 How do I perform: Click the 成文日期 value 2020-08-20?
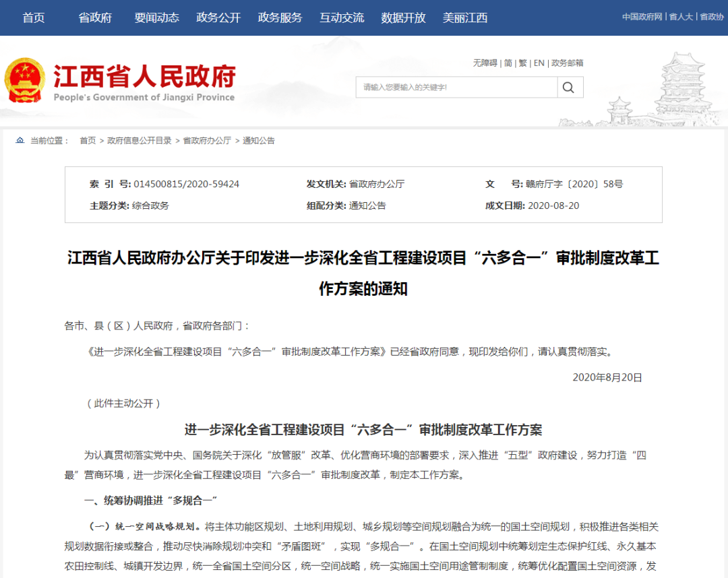coord(553,205)
